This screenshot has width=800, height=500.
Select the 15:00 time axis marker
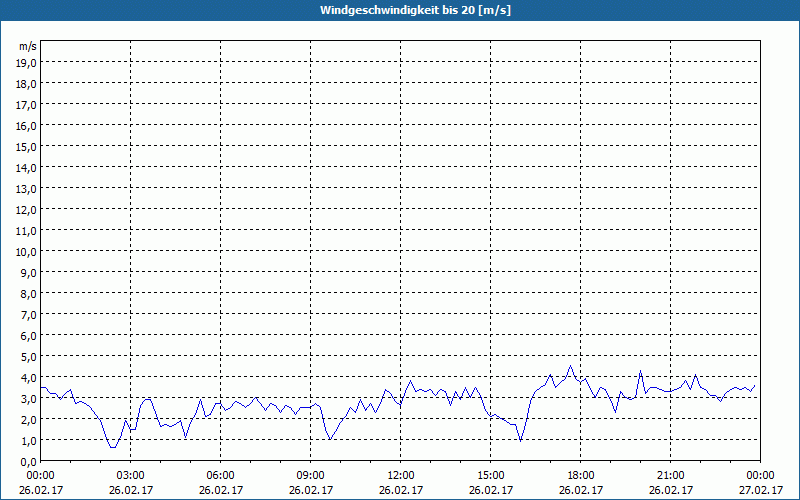490,476
